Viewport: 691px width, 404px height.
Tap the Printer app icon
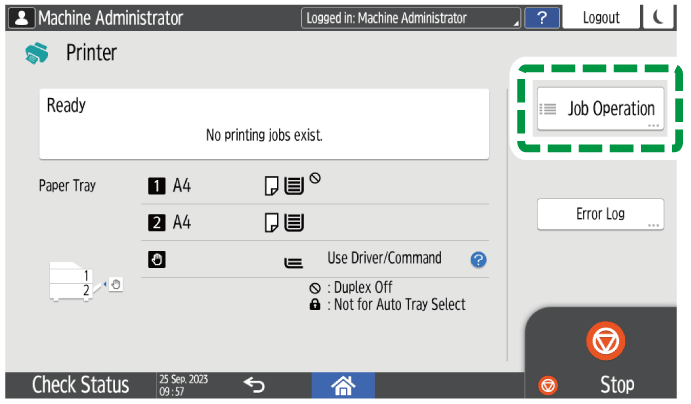tap(36, 53)
